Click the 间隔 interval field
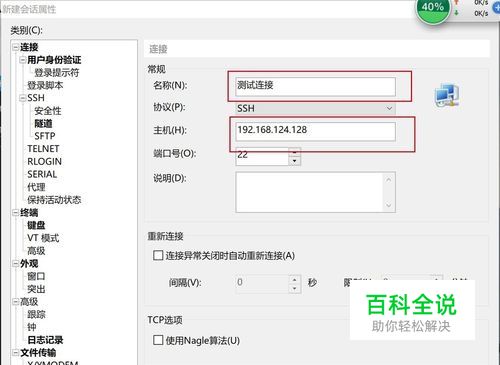Image resolution: width=500 pixels, height=365 pixels. click(262, 284)
